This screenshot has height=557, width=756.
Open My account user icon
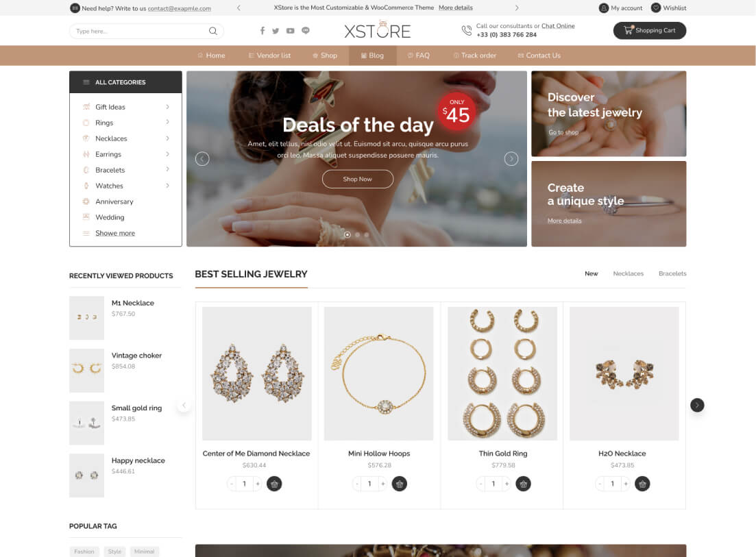[604, 8]
